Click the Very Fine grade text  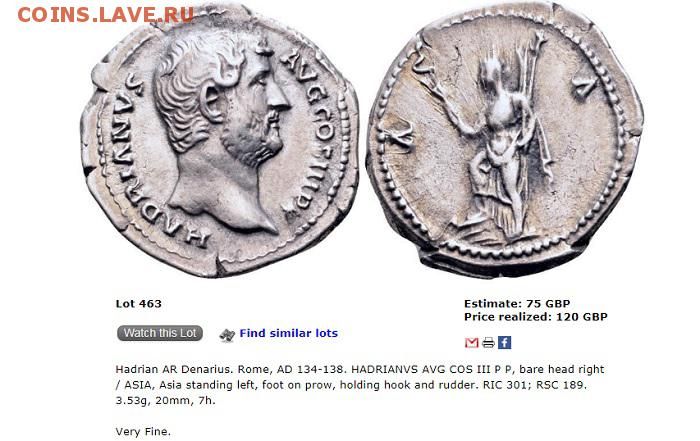point(143,432)
